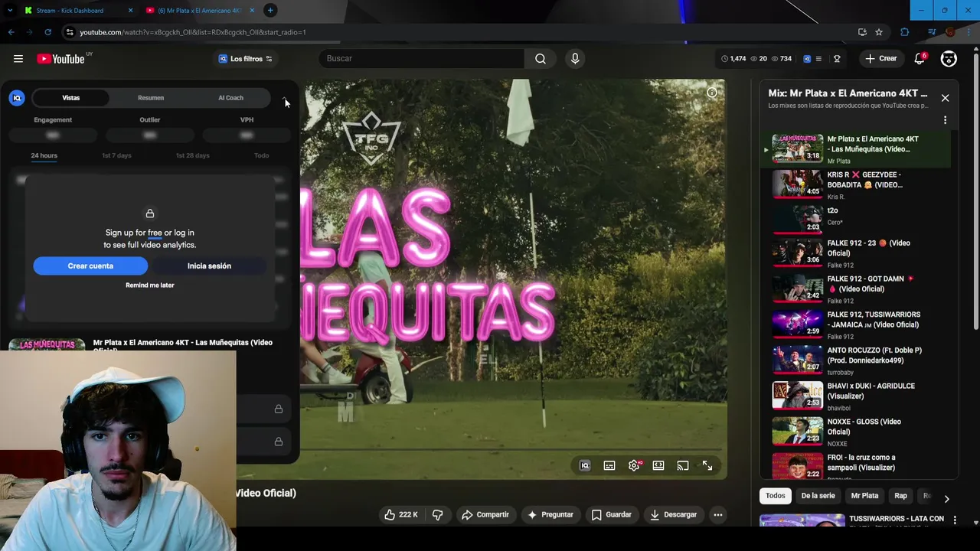The height and width of the screenshot is (551, 980).
Task: Open the Mix playlist options menu
Action: 945,120
